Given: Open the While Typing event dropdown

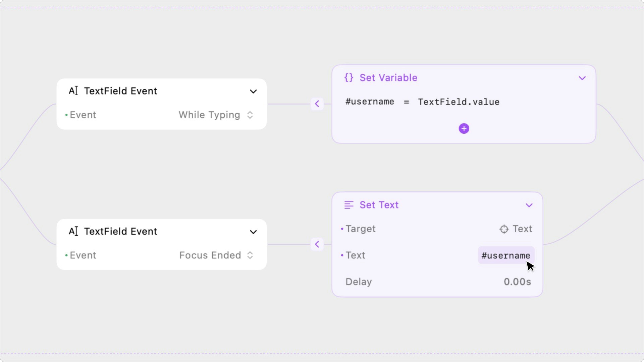Looking at the screenshot, I should click(x=215, y=115).
